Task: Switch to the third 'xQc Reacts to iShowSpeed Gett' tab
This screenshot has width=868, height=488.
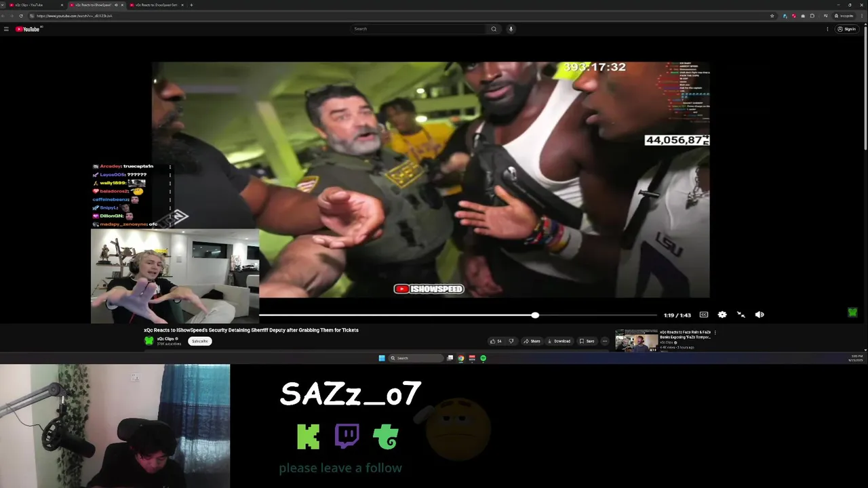Action: click(156, 5)
